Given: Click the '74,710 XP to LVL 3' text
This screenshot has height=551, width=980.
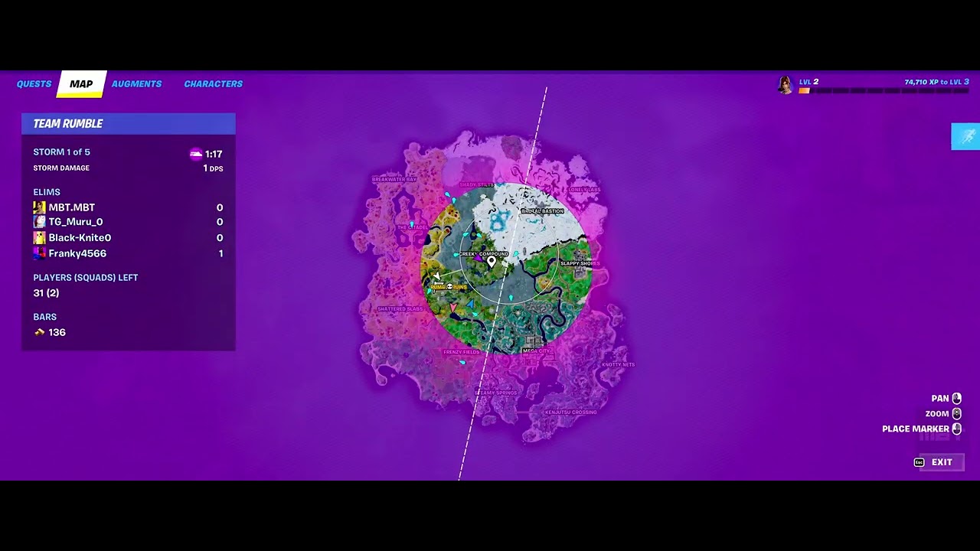Looking at the screenshot, I should (936, 82).
